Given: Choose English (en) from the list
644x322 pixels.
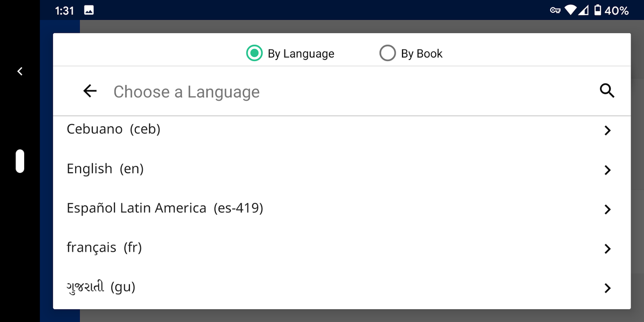Looking at the screenshot, I should [105, 169].
